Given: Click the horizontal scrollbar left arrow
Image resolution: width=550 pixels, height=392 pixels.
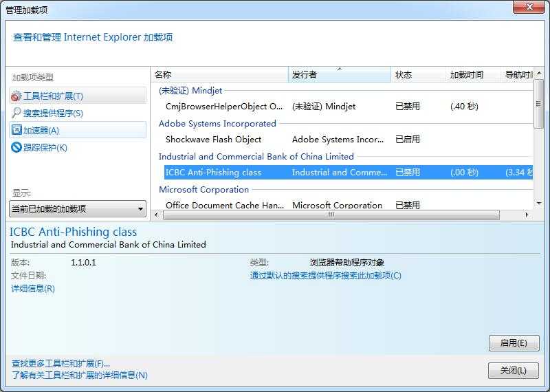Looking at the screenshot, I should (x=157, y=215).
